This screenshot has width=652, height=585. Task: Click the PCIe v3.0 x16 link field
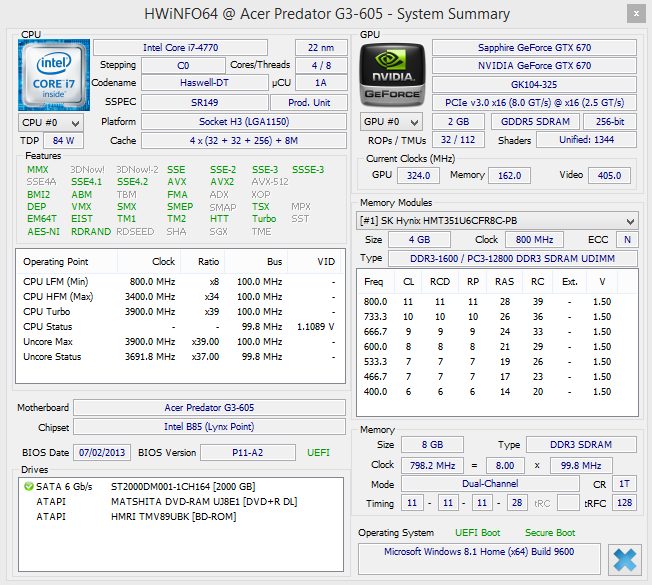click(534, 103)
